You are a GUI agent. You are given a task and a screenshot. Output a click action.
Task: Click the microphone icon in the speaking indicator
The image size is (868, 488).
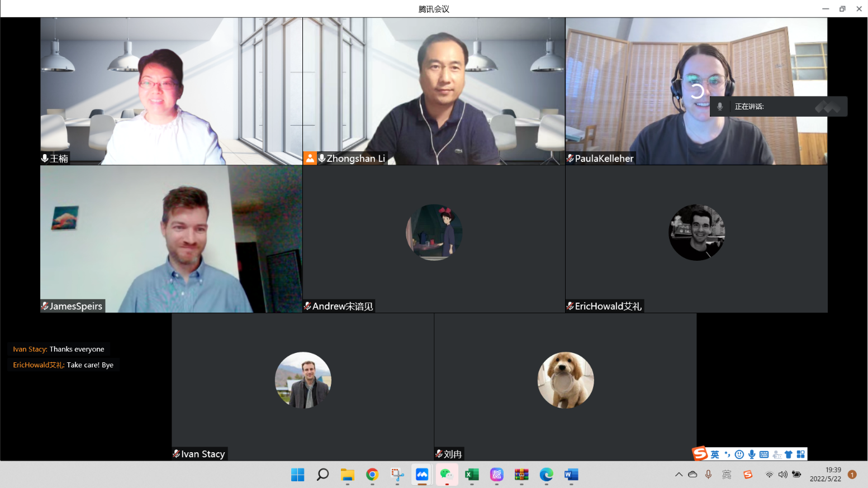[x=720, y=107]
